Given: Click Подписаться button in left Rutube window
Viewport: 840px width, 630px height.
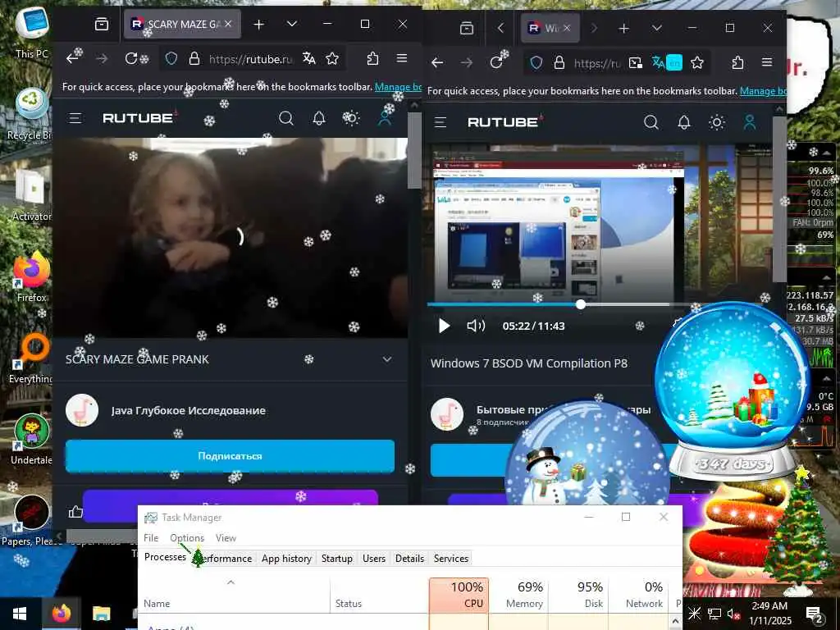Looking at the screenshot, I should (230, 456).
